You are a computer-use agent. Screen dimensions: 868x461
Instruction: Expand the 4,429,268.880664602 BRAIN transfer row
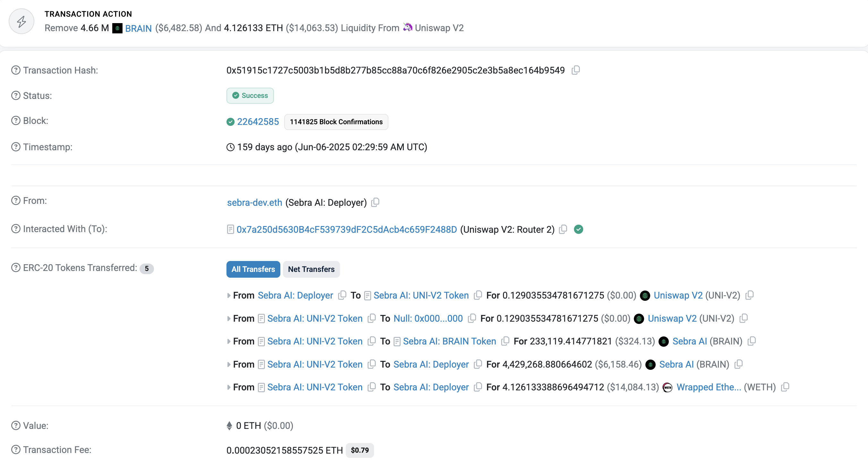click(x=229, y=365)
